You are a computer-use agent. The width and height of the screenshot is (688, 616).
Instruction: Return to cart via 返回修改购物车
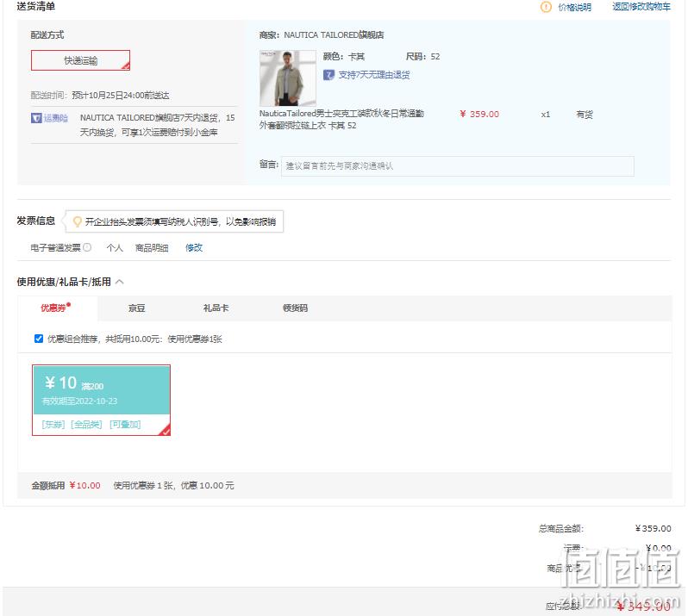tap(641, 7)
